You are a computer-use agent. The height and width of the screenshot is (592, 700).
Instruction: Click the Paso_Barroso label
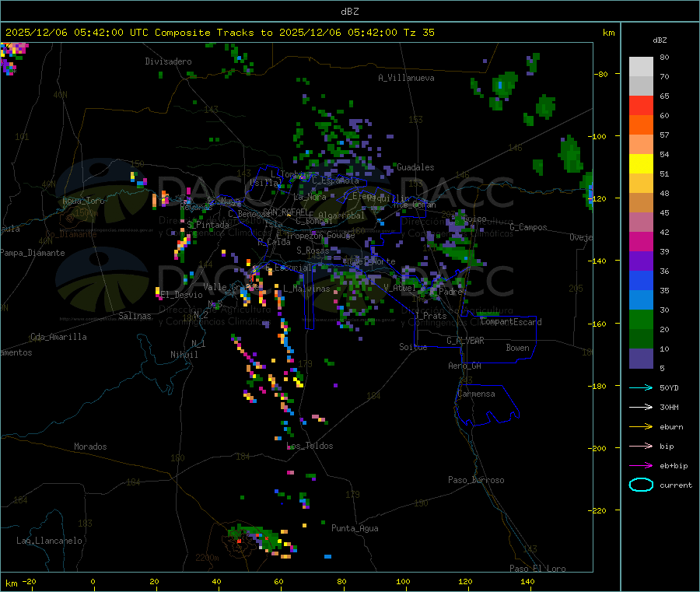pos(476,480)
